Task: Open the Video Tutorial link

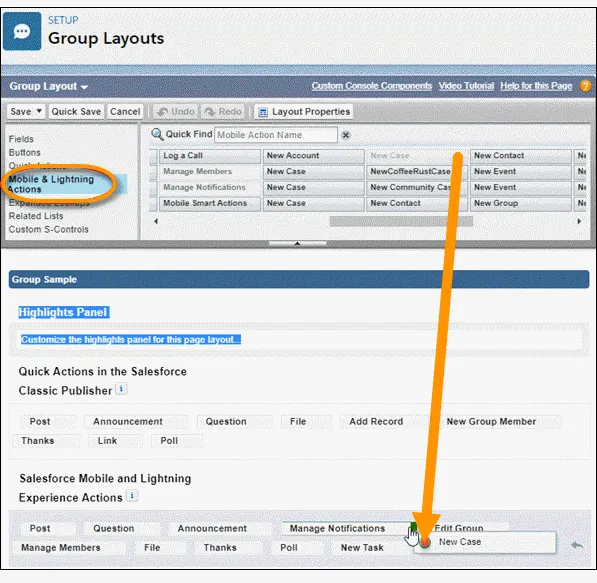Action: pyautogui.click(x=466, y=86)
